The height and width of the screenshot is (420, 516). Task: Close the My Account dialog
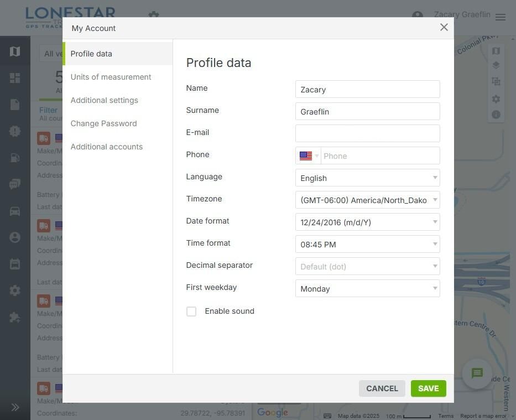(444, 27)
